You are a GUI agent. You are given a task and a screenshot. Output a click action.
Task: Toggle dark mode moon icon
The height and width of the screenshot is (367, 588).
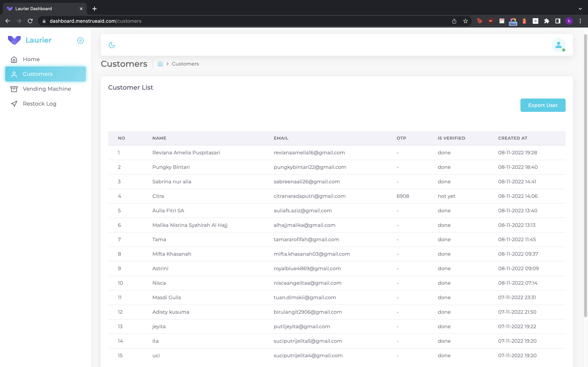click(x=112, y=45)
